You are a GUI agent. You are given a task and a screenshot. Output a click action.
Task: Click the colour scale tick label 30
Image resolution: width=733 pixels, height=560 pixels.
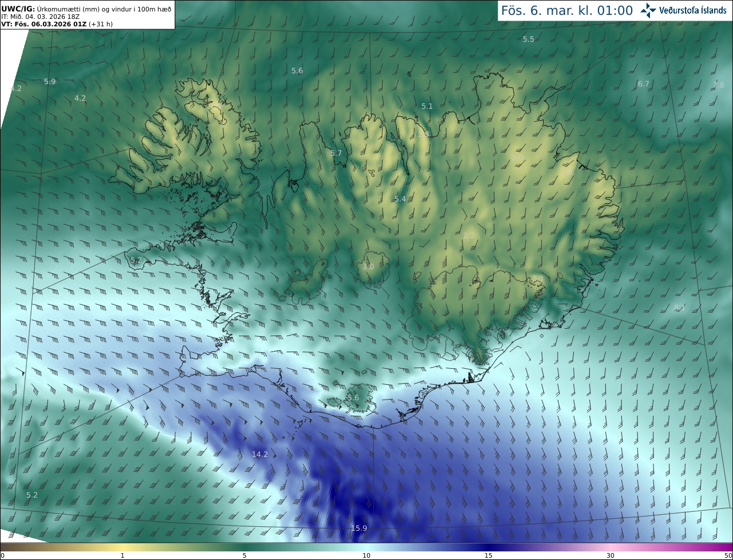(x=610, y=555)
